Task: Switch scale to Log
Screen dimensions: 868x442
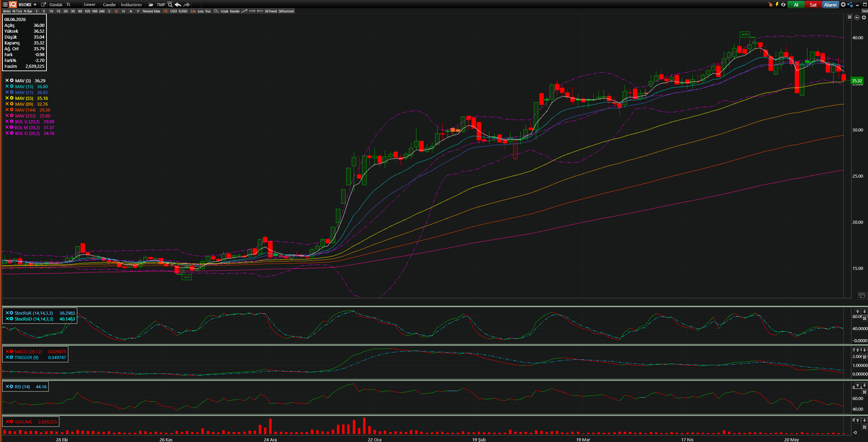Action: tap(201, 11)
